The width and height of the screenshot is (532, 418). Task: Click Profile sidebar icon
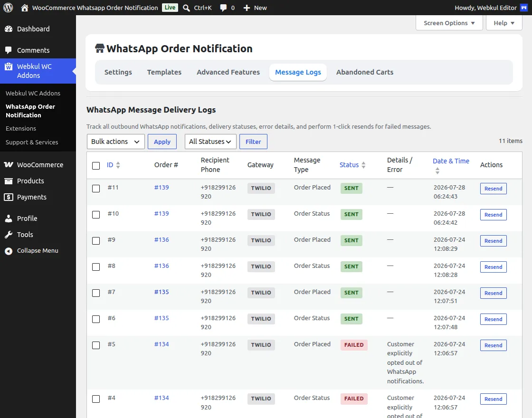tap(9, 218)
